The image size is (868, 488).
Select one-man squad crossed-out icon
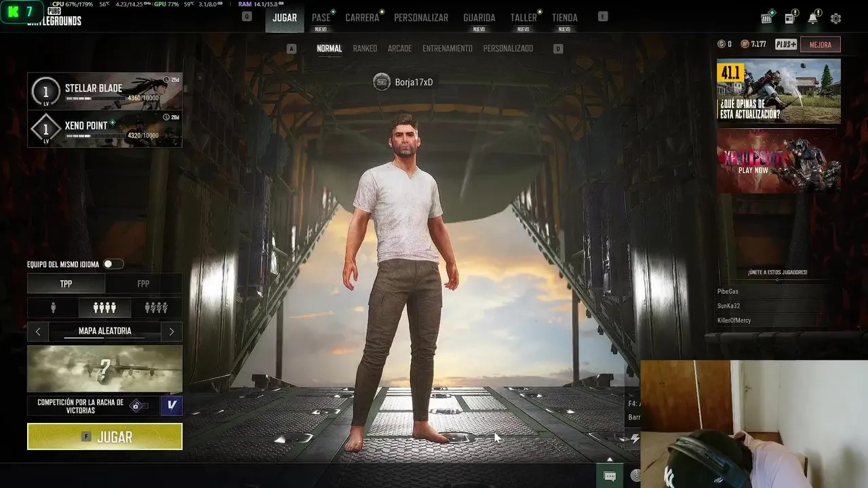[156, 308]
